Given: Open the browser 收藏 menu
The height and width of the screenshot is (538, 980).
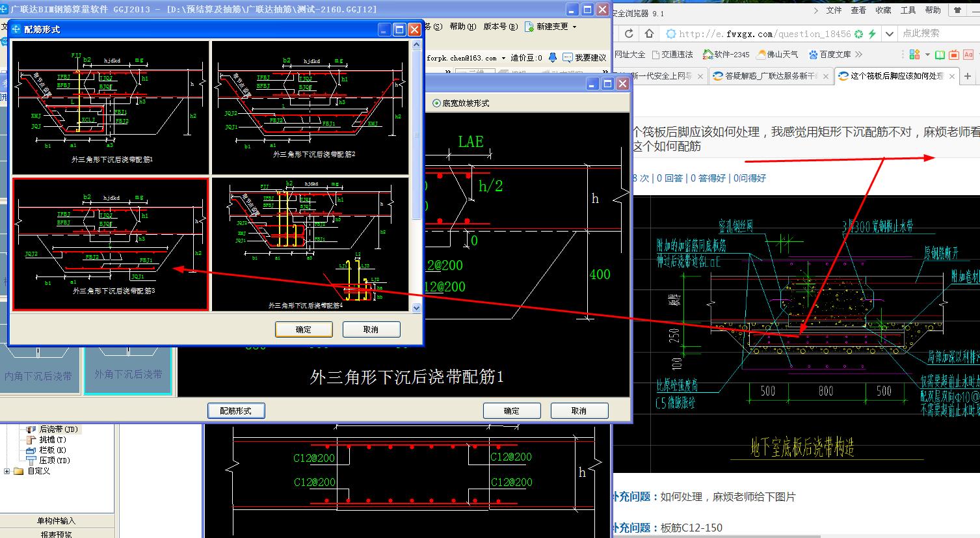Looking at the screenshot, I should pos(883,10).
